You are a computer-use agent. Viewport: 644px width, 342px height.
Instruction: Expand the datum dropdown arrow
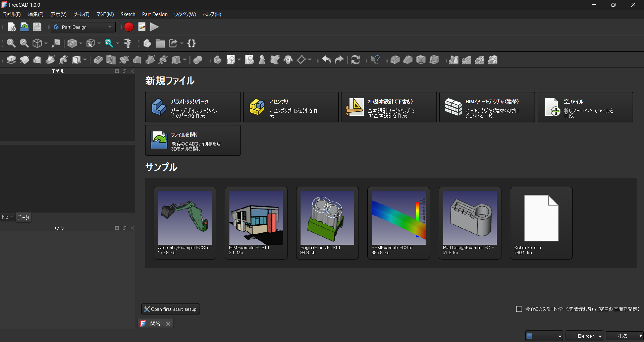click(x=310, y=60)
